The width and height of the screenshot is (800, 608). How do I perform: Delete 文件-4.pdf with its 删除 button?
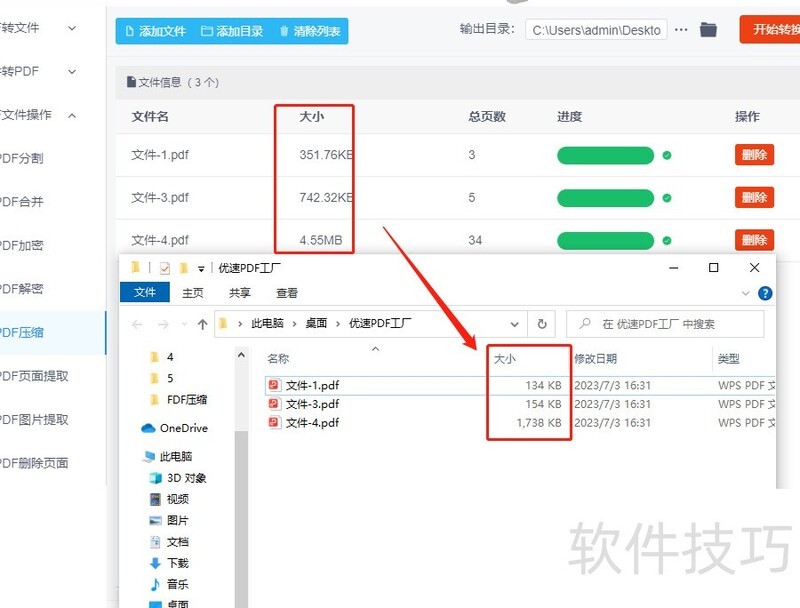pos(754,240)
